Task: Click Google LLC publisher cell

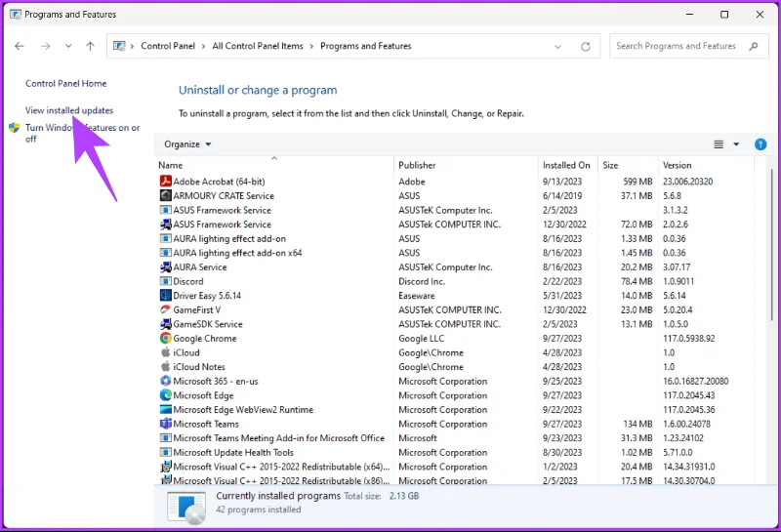Action: (x=422, y=339)
